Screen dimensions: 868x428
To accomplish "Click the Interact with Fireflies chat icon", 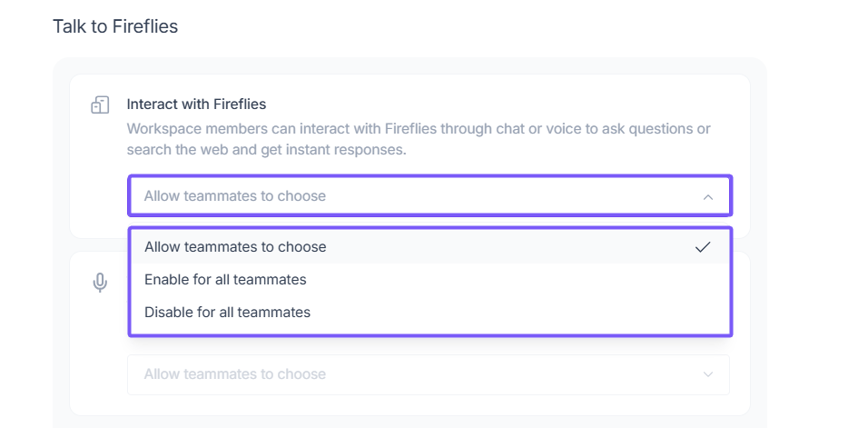I will click(x=100, y=105).
